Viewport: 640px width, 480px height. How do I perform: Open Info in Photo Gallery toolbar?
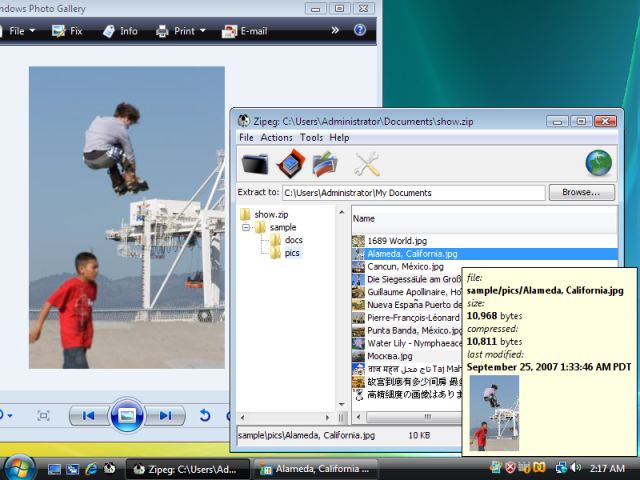pos(120,31)
